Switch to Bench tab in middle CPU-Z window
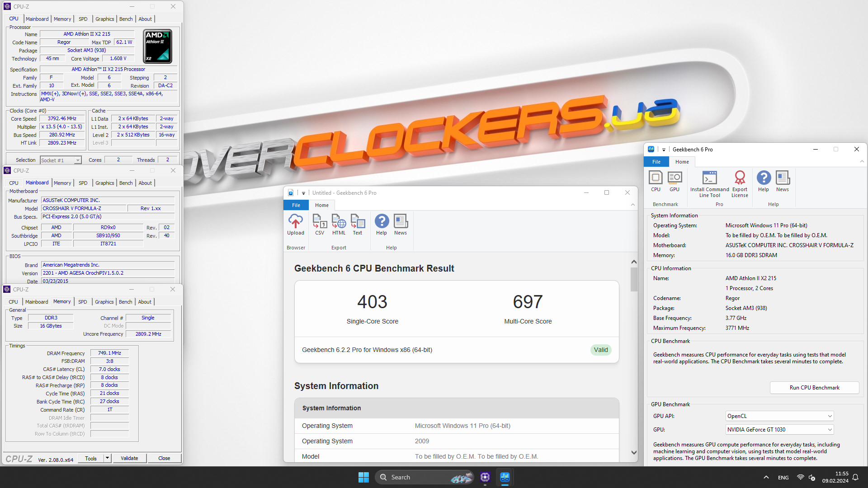The width and height of the screenshot is (868, 488). click(x=126, y=183)
